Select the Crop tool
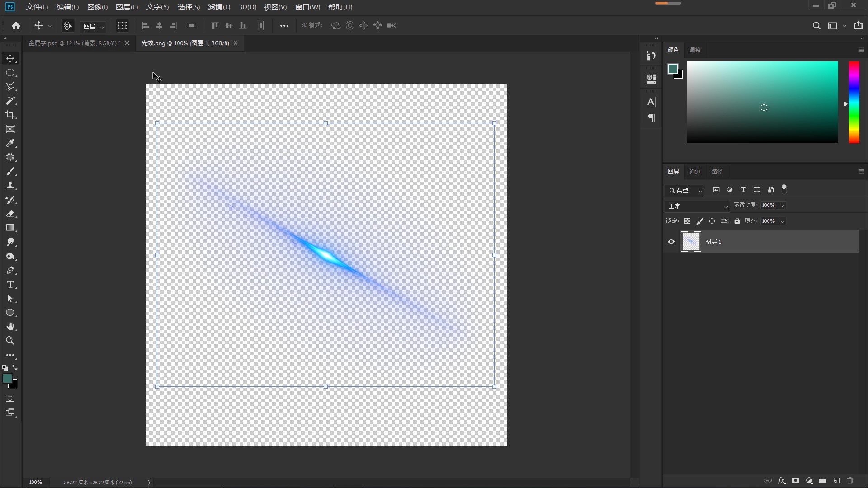Image resolution: width=868 pixels, height=488 pixels. coord(10,115)
